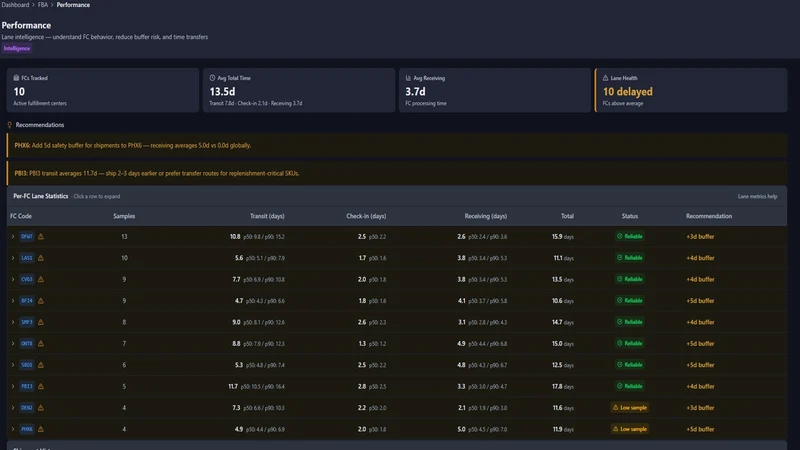Expand the LAS1 lane row chevron
This screenshot has height=450, width=800.
click(13, 258)
